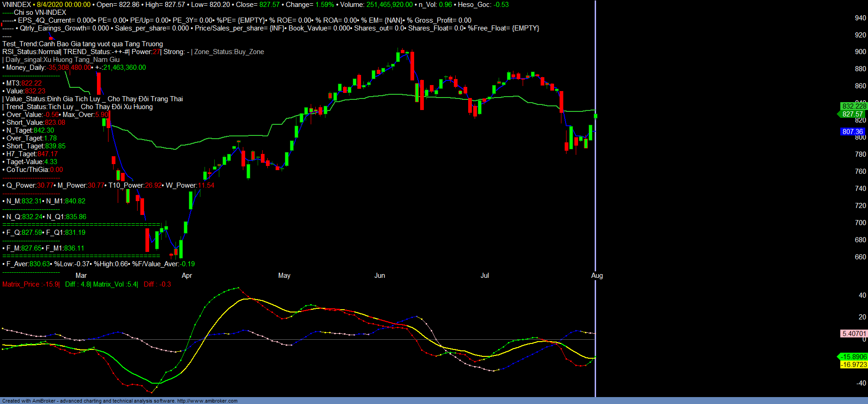868x404 pixels.
Task: Click the Aug label on the date axis
Action: tap(597, 275)
